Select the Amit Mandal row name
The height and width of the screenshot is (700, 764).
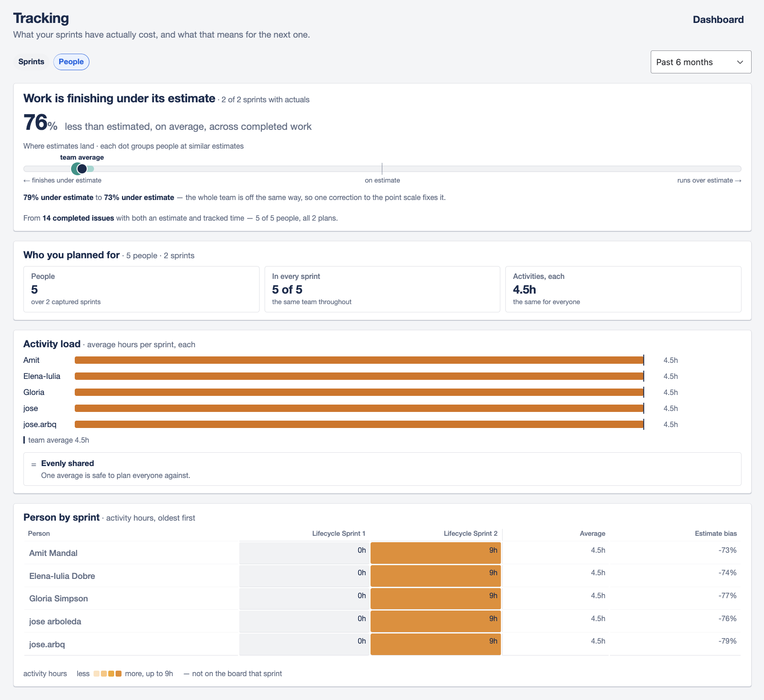tap(53, 553)
